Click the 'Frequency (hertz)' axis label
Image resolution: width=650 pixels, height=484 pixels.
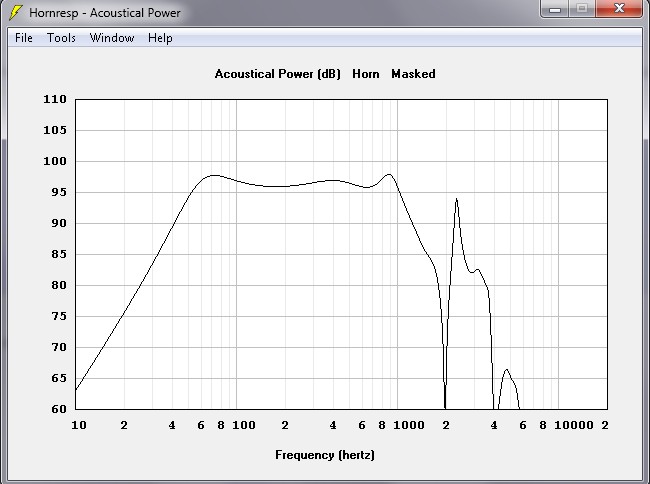pos(325,455)
